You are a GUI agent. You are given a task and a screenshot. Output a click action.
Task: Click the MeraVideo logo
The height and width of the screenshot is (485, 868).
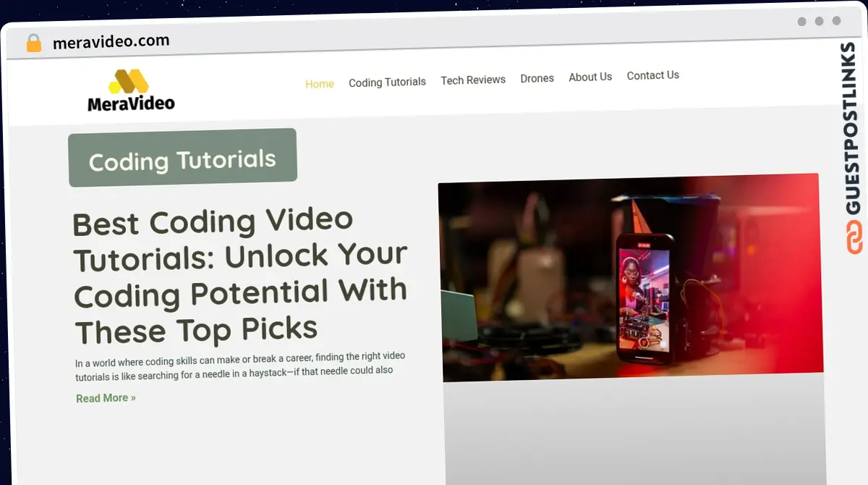point(131,90)
